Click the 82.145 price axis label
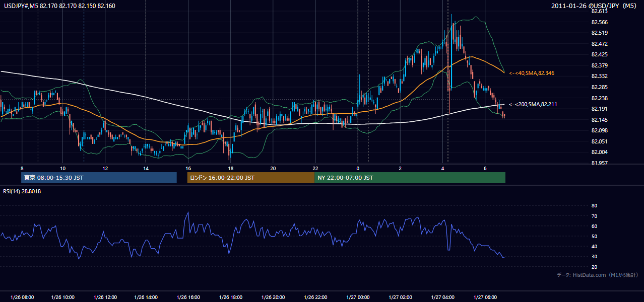 599,120
